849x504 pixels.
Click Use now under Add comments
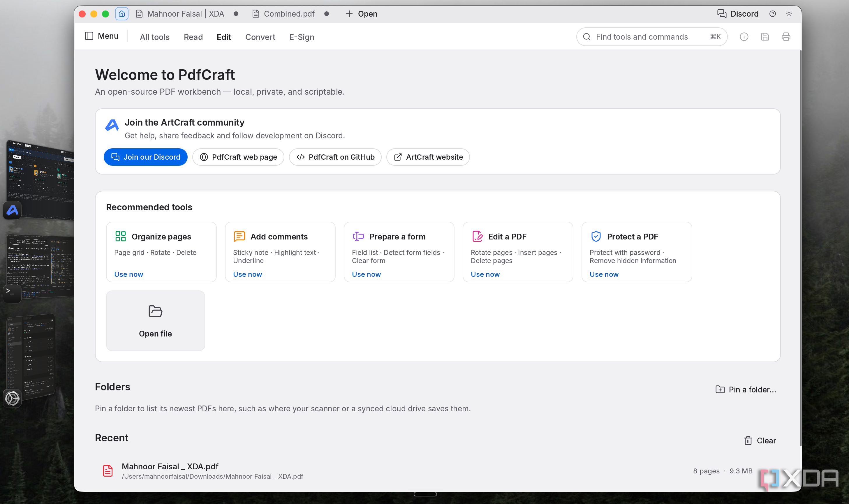(247, 274)
